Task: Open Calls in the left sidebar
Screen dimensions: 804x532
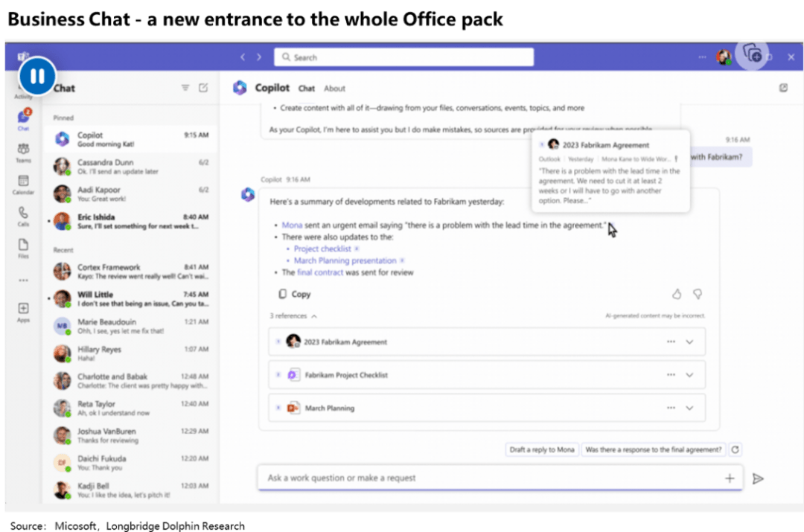Action: (x=23, y=217)
